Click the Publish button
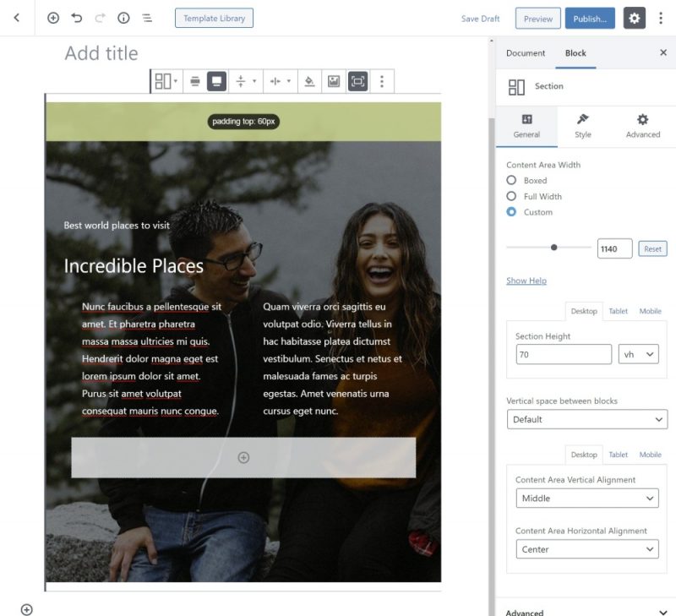676x616 pixels. point(590,19)
